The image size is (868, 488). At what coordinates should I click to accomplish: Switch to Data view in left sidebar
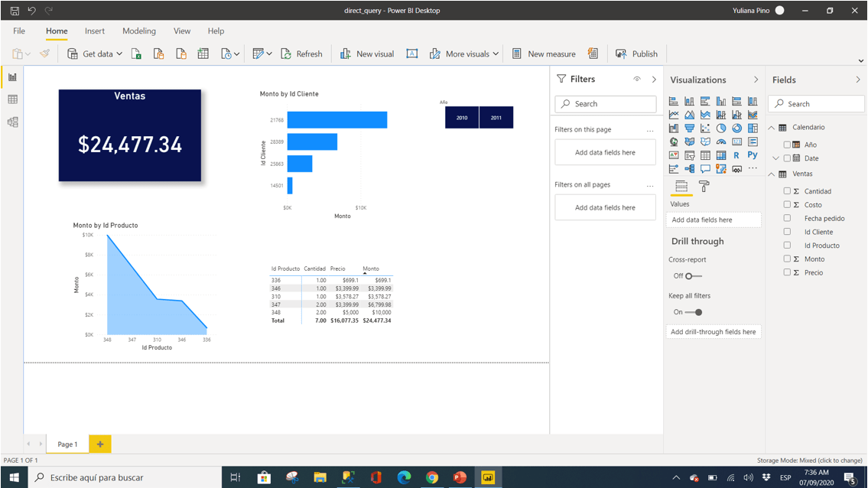tap(11, 99)
